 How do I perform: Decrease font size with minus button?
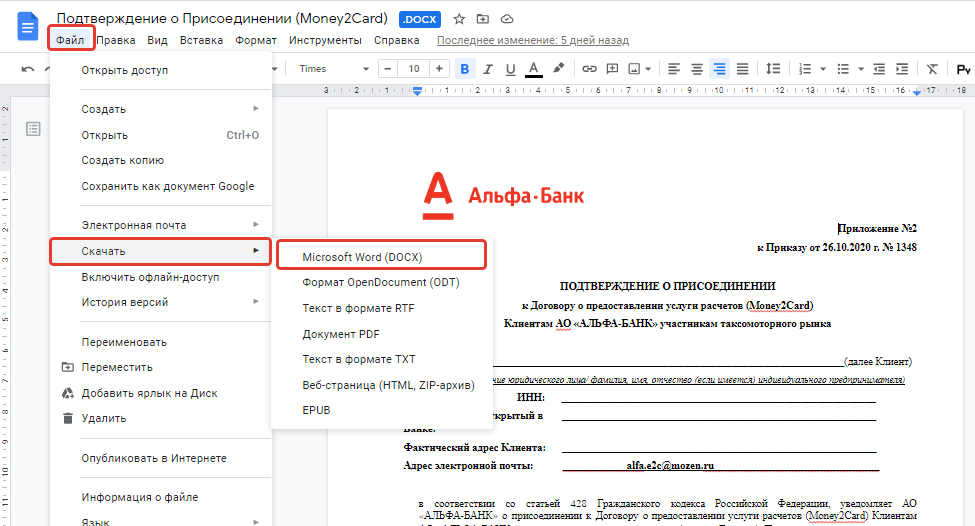388,69
